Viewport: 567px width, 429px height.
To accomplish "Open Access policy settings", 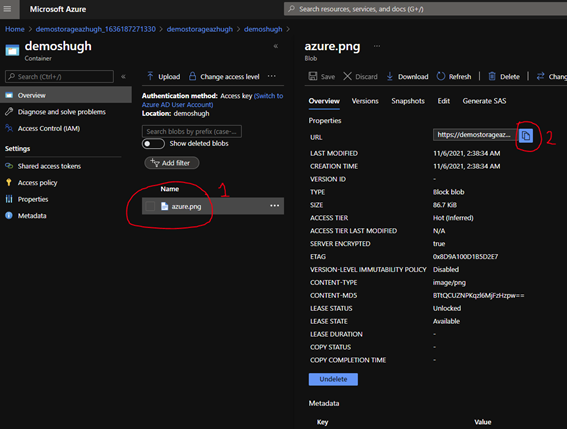I will pos(37,183).
